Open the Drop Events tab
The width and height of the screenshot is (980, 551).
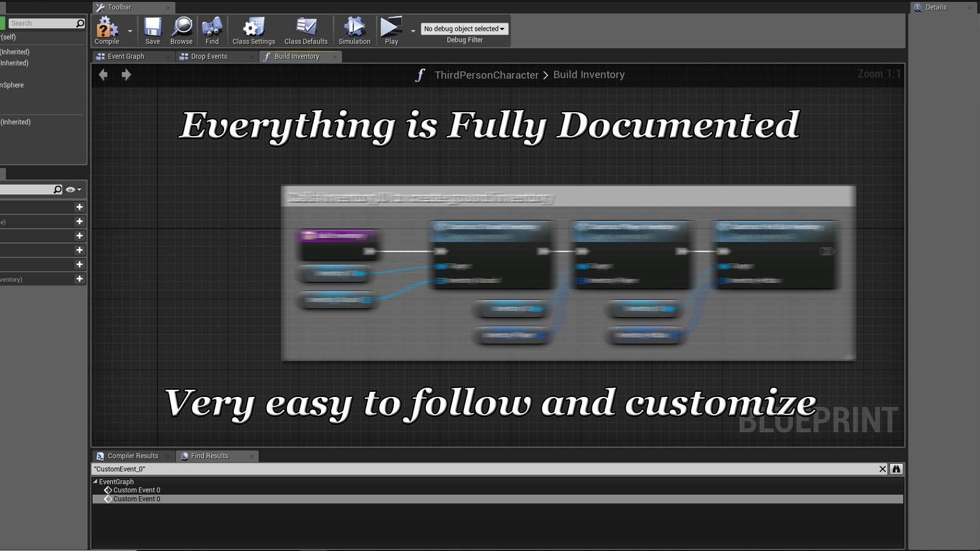click(209, 56)
